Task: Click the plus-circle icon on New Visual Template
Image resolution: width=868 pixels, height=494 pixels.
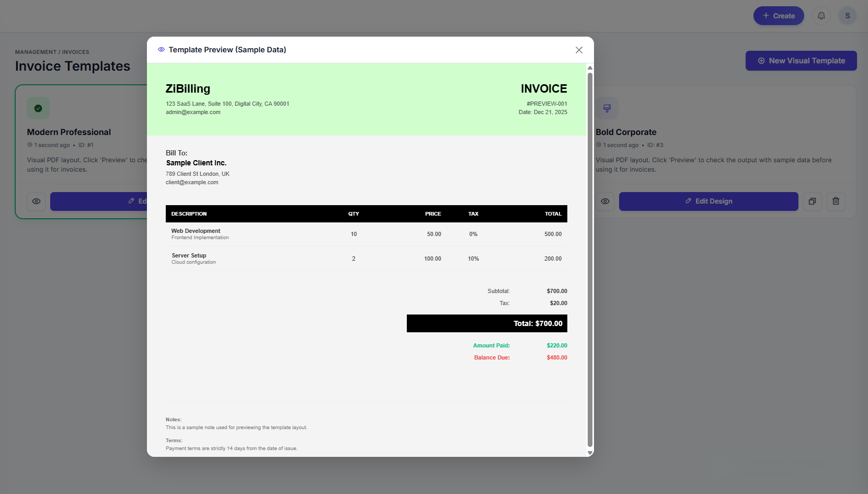Action: 761,61
